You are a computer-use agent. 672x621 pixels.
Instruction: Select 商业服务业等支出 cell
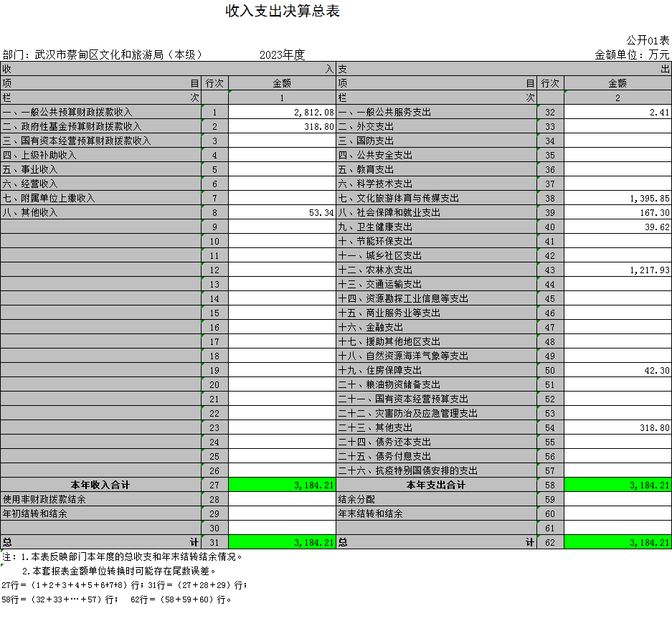click(437, 313)
